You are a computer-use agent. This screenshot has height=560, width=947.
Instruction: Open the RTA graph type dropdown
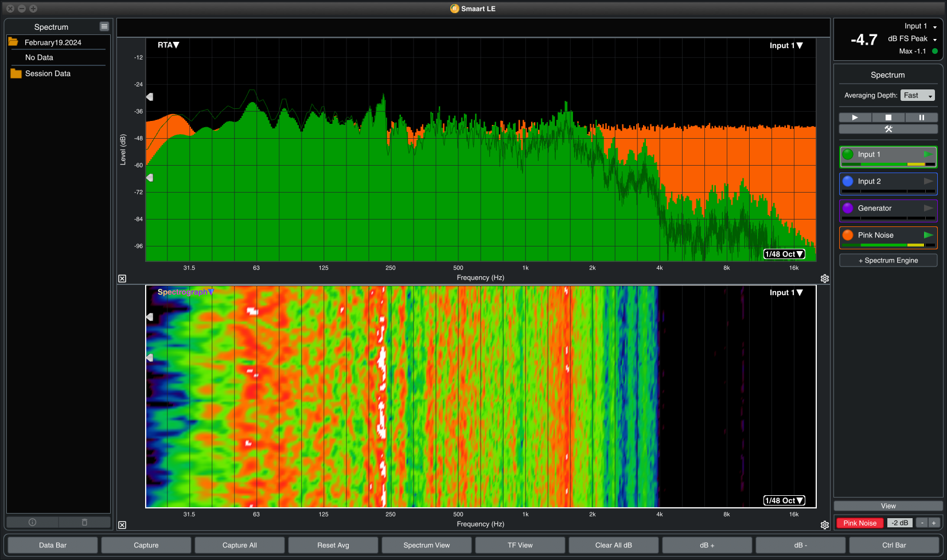click(169, 45)
